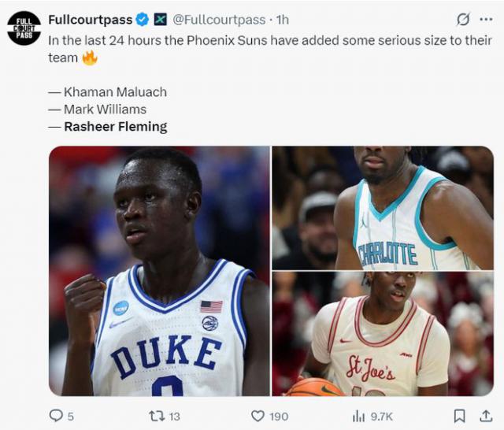The width and height of the screenshot is (504, 430).
Task: View post analytics showing 9.7K views
Action: coord(359,415)
